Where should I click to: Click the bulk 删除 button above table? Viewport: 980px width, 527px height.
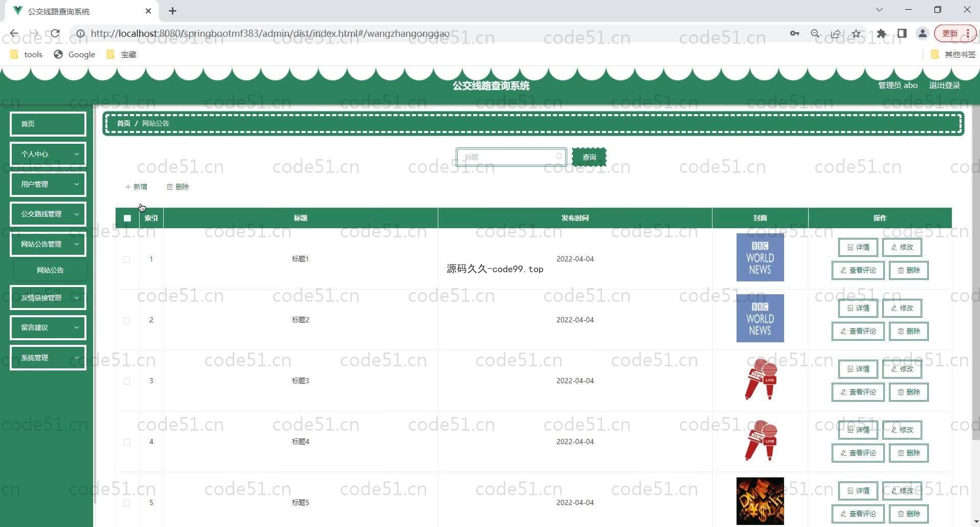(178, 187)
